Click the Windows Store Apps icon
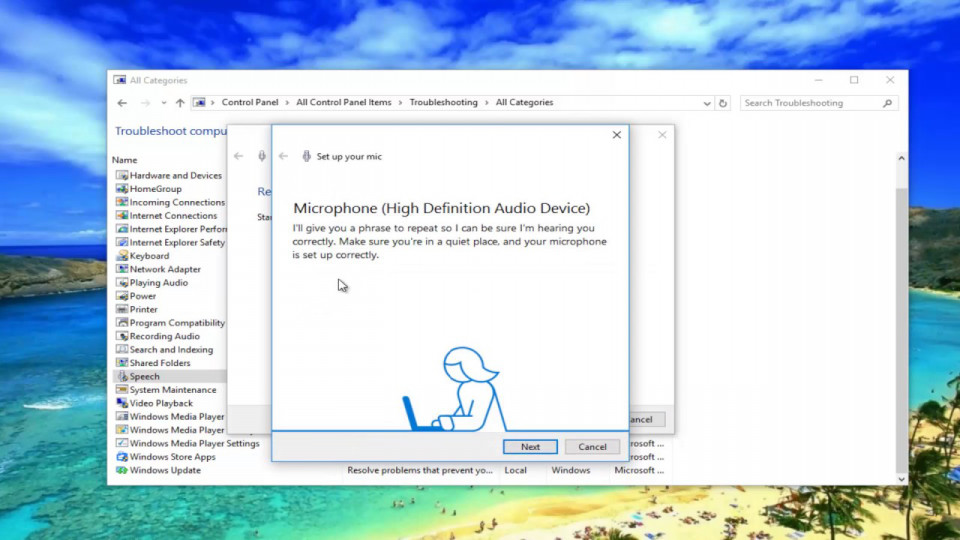Image resolution: width=960 pixels, height=540 pixels. pyautogui.click(x=122, y=457)
